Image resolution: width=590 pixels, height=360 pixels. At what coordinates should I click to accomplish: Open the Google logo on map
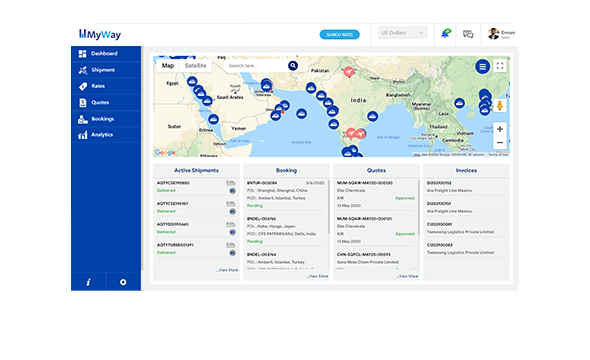coord(165,152)
